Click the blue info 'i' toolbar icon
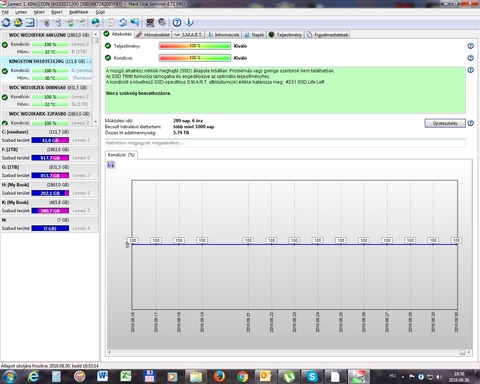The image size is (480, 384). click(189, 23)
